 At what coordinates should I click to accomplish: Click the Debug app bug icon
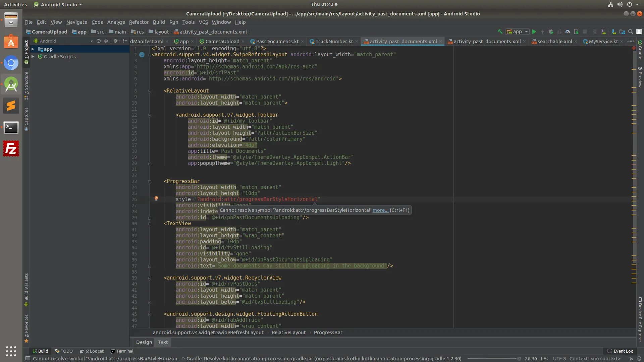point(551,32)
